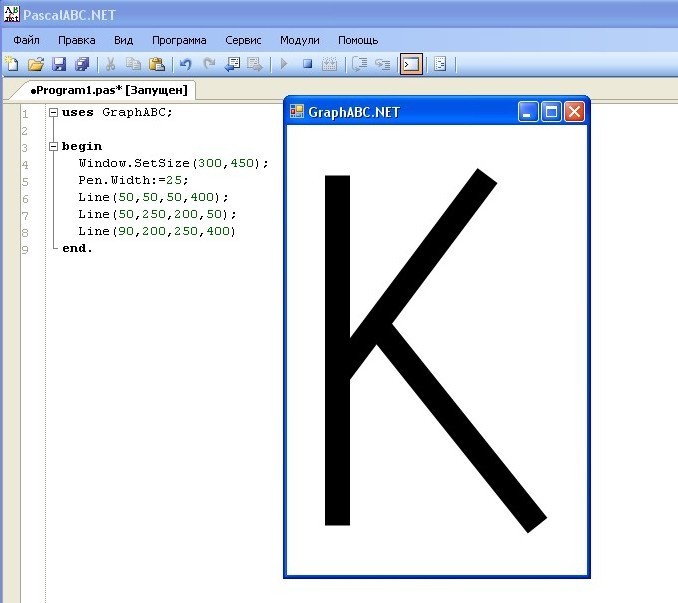Collapse the 'uses GraphABC' code block
The width and height of the screenshot is (678, 603).
[53, 113]
